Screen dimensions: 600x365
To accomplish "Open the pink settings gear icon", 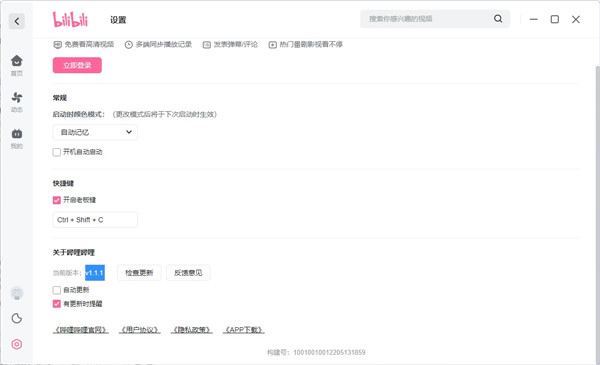I will [17, 344].
